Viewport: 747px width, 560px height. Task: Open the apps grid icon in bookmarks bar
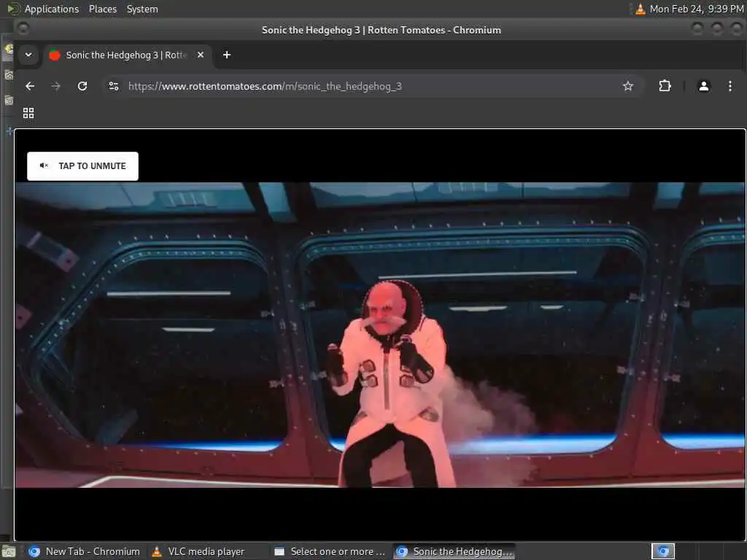tap(28, 113)
